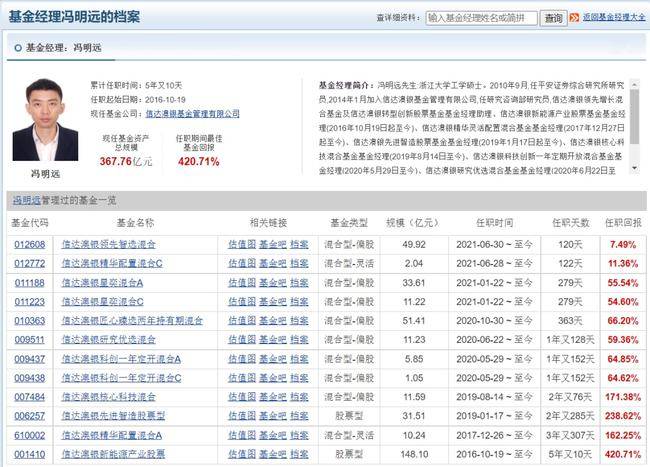Click 档案 in the 006257 row
Screen dimensions: 650x467
299,416
